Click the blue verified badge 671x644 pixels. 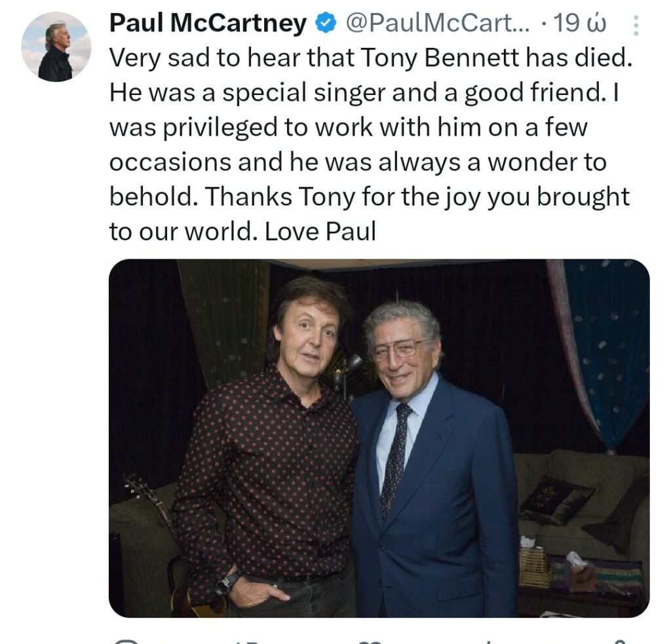(324, 25)
